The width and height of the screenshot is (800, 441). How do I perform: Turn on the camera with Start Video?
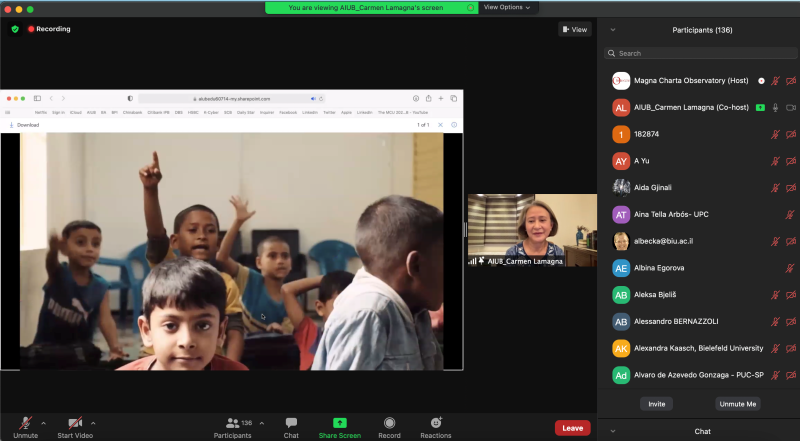coord(75,423)
